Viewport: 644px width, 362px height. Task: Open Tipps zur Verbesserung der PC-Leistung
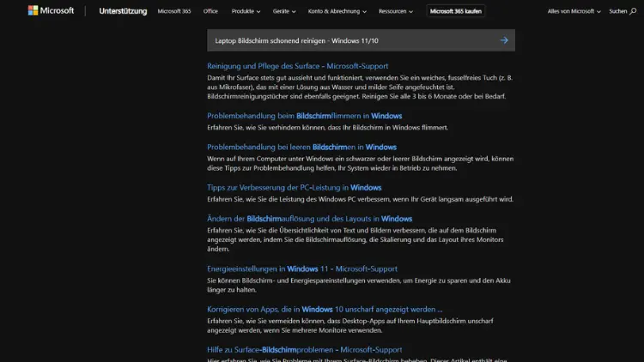[x=294, y=188]
